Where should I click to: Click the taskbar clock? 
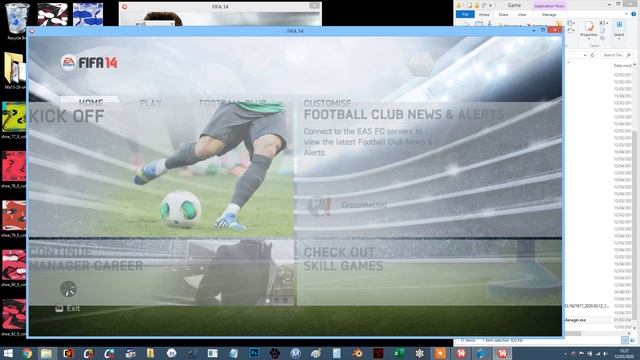(624, 353)
